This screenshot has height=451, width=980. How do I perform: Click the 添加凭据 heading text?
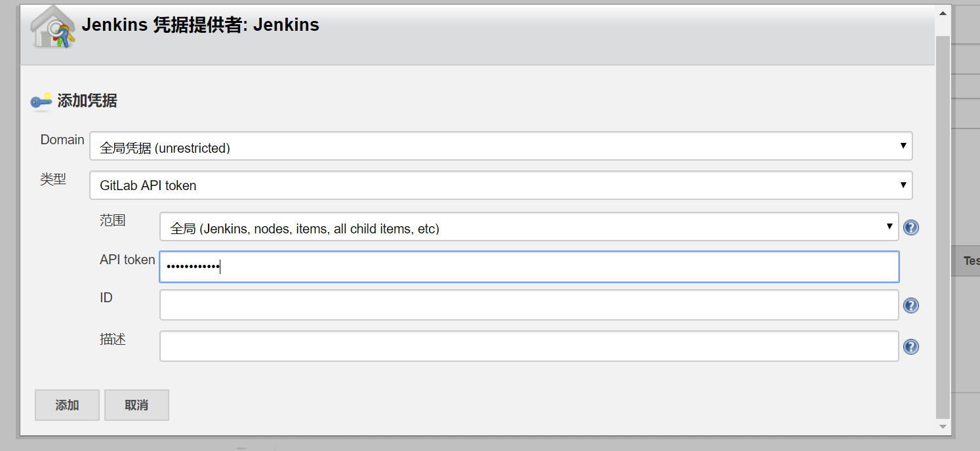pyautogui.click(x=87, y=101)
